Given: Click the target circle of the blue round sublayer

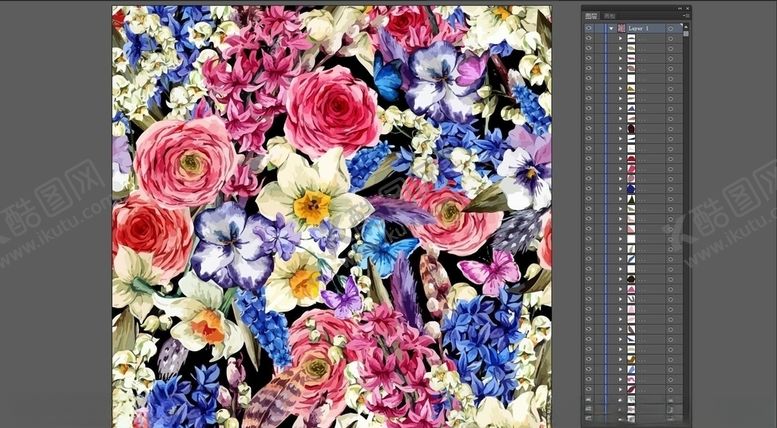Looking at the screenshot, I should tap(670, 187).
